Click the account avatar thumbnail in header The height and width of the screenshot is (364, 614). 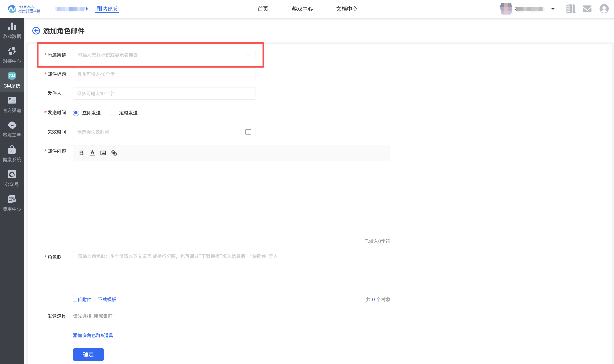point(506,9)
